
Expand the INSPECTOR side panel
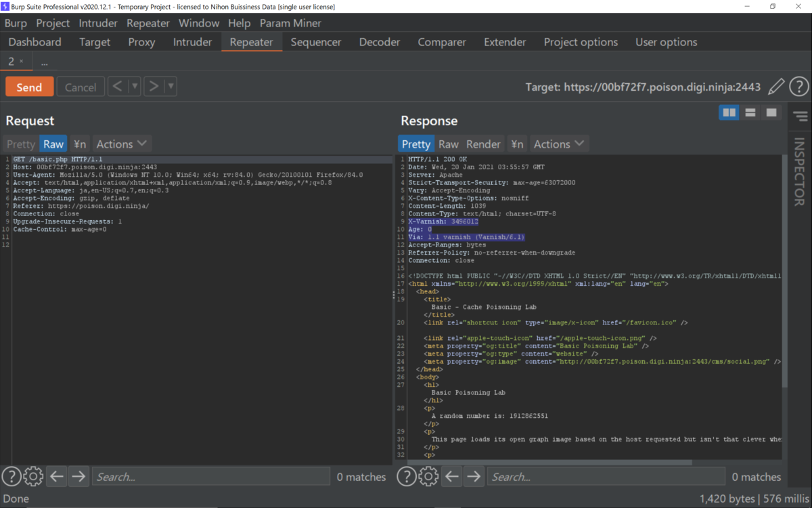[799, 171]
